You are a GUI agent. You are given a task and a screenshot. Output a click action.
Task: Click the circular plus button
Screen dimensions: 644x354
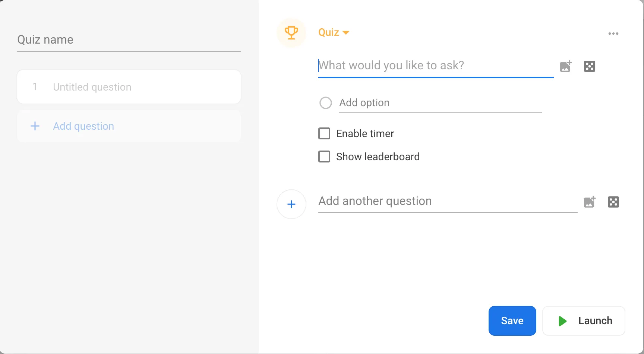(291, 204)
